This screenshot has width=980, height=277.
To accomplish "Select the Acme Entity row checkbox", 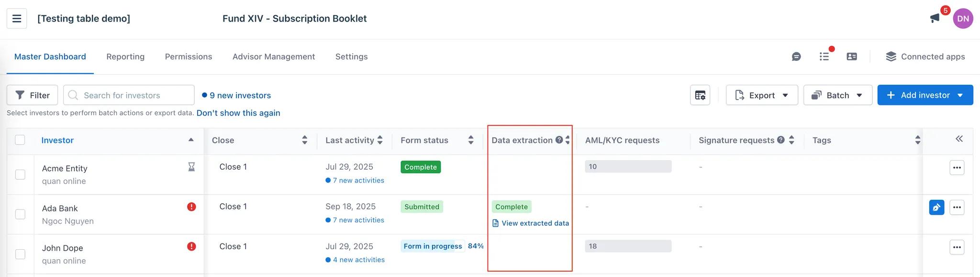I will coord(20,174).
